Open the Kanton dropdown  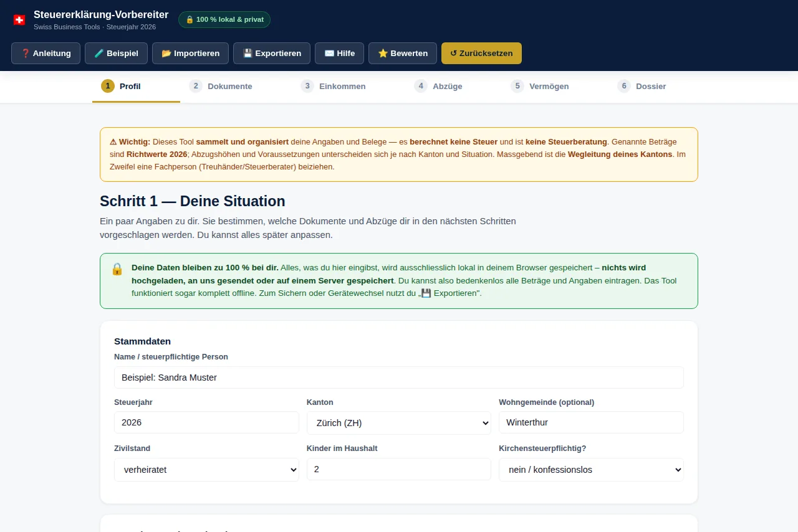(399, 423)
